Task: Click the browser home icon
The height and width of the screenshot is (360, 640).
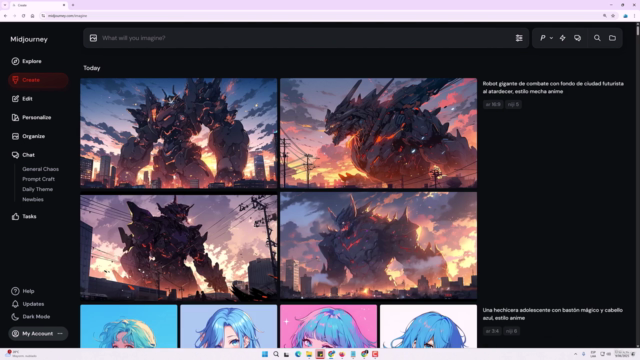Action: point(32,16)
